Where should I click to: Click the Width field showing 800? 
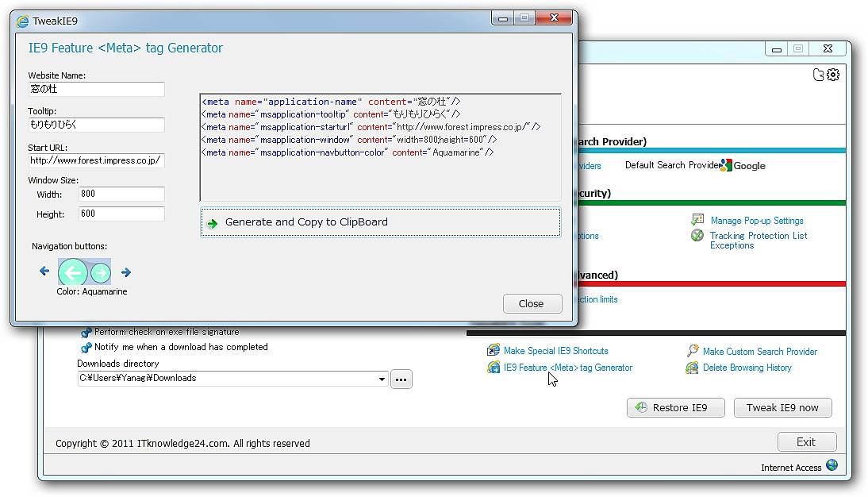pos(121,194)
